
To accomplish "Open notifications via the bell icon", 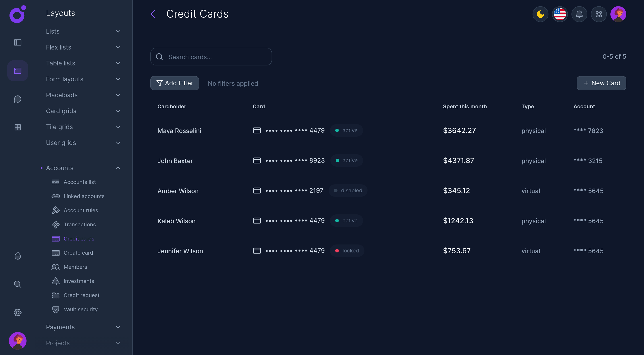I will 579,14.
